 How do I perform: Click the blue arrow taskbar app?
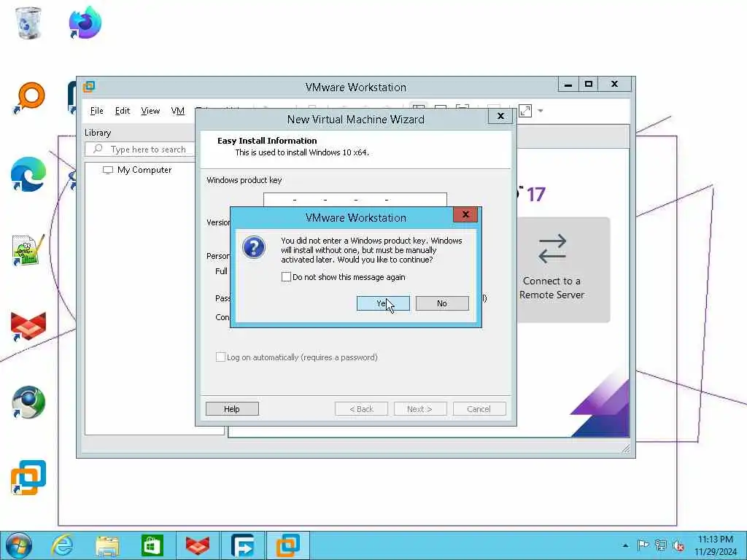pos(242,545)
